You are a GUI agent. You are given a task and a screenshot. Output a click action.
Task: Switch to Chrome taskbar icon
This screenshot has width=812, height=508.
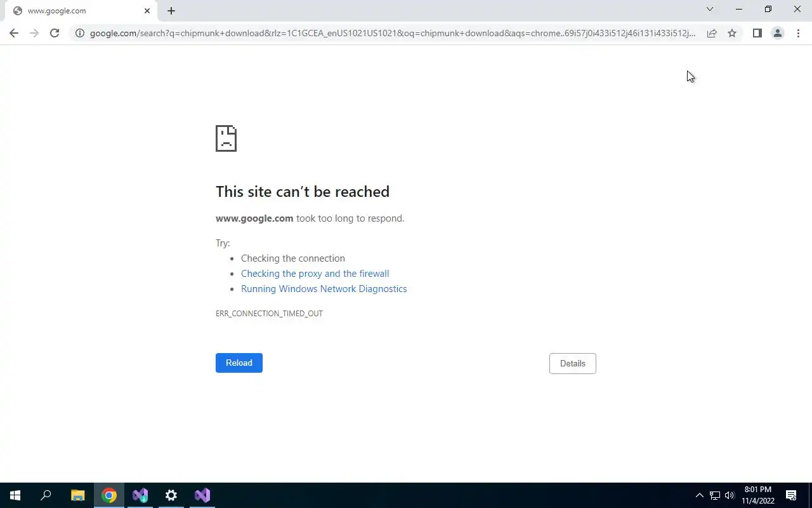tap(109, 495)
